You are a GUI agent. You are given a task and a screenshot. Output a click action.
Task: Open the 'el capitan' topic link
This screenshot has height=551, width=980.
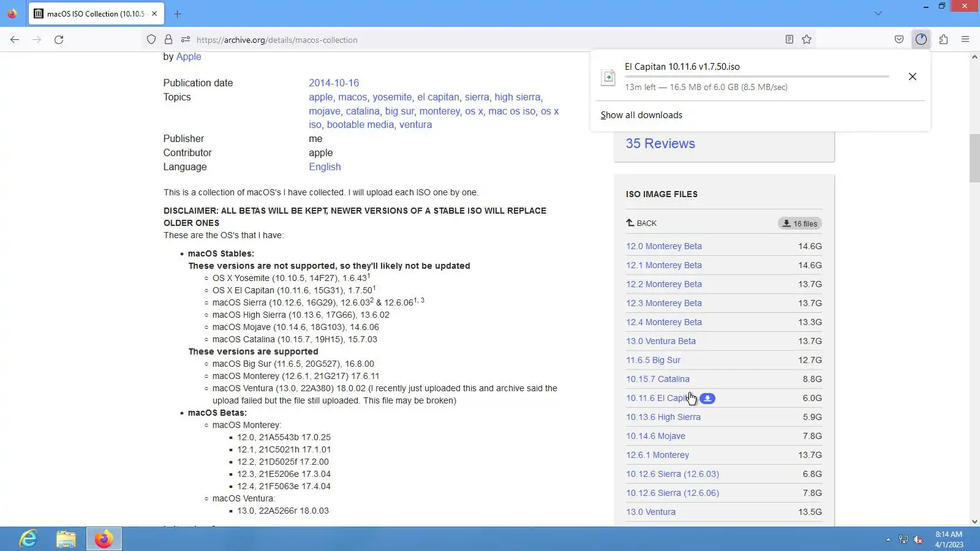click(x=438, y=97)
